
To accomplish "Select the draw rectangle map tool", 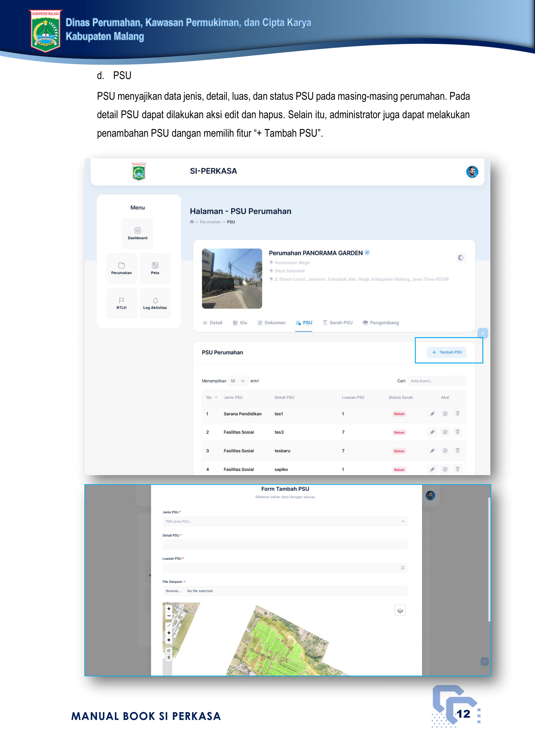I will [x=169, y=640].
